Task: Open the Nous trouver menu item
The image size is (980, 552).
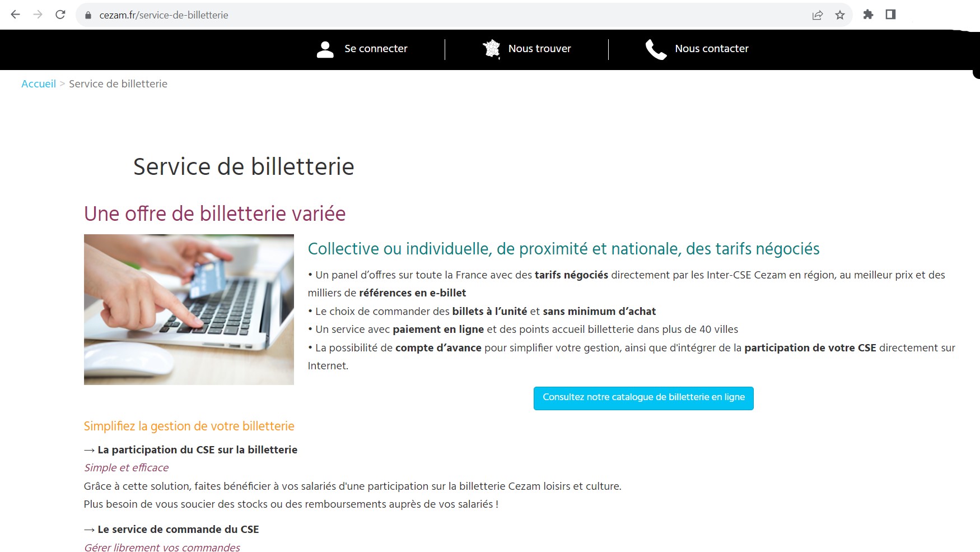Action: [x=540, y=49]
